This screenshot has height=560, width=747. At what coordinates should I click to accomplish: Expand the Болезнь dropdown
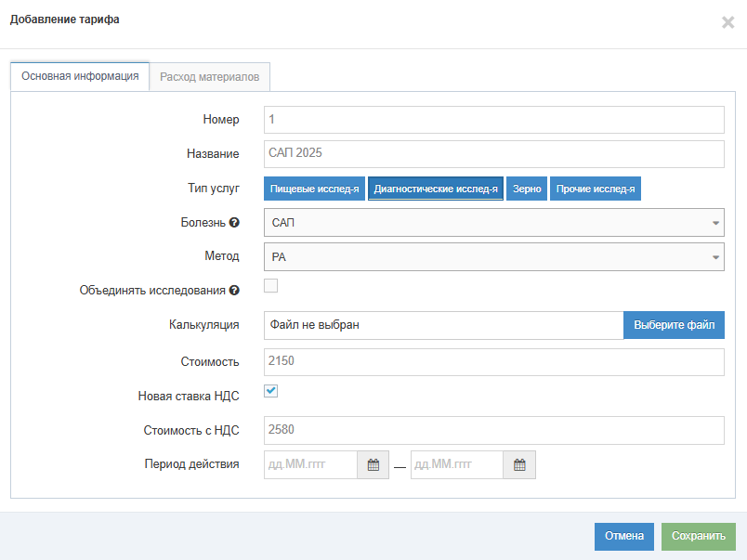coord(493,223)
